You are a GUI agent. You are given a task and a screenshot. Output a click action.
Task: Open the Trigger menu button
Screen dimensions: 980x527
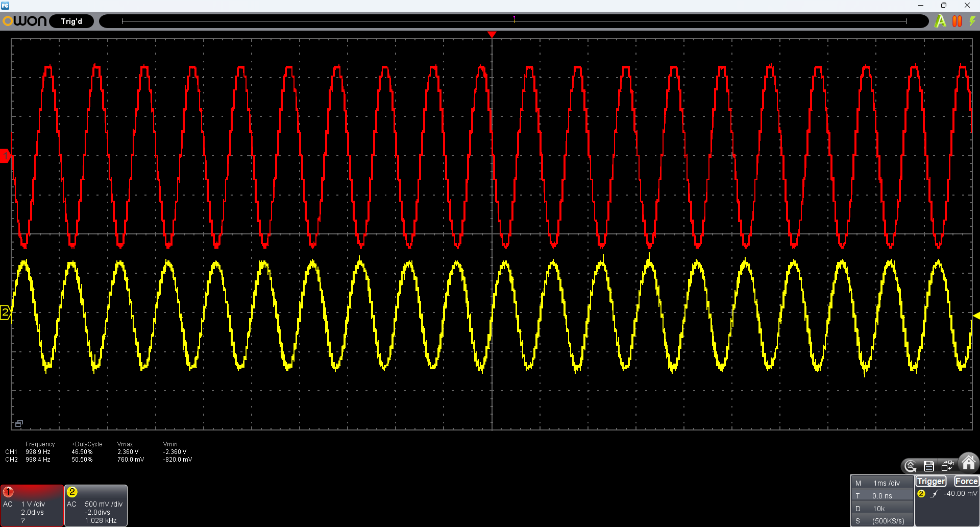931,482
